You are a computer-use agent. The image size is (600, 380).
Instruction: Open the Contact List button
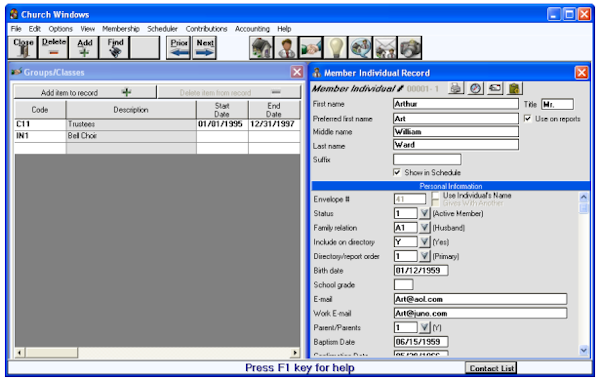point(491,368)
